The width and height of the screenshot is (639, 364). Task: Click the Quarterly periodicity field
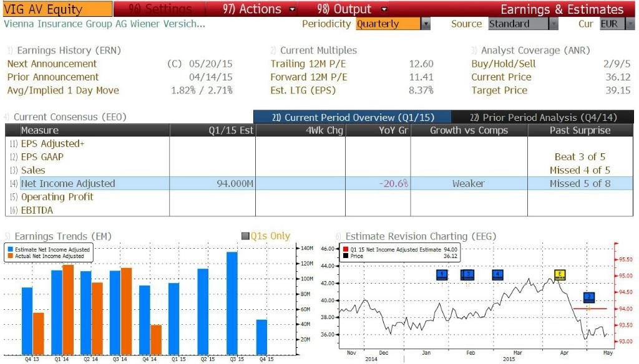tap(388, 24)
